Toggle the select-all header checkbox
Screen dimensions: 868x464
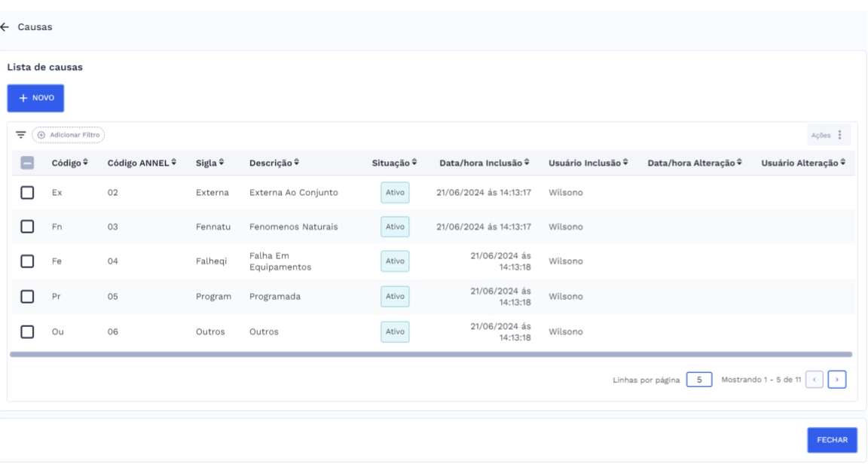(28, 163)
